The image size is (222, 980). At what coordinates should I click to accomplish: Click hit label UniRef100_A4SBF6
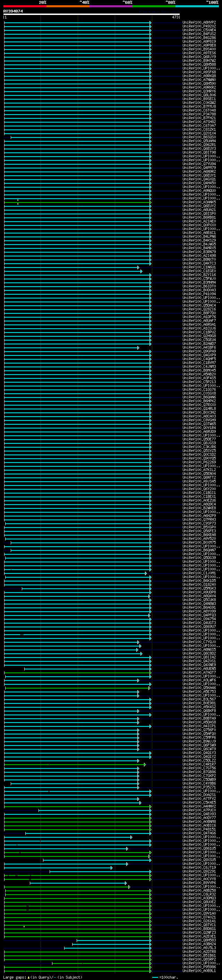click(x=199, y=348)
